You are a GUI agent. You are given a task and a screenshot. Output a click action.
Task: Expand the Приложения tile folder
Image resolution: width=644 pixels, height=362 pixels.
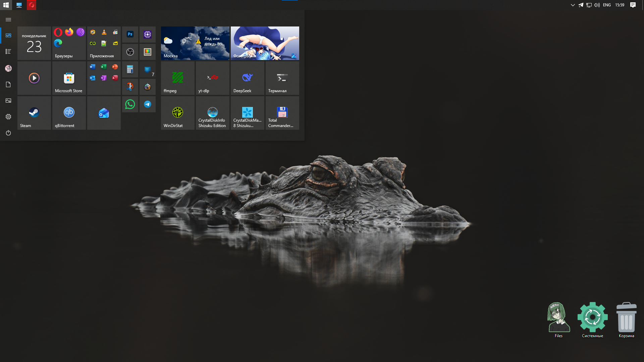[x=104, y=43]
